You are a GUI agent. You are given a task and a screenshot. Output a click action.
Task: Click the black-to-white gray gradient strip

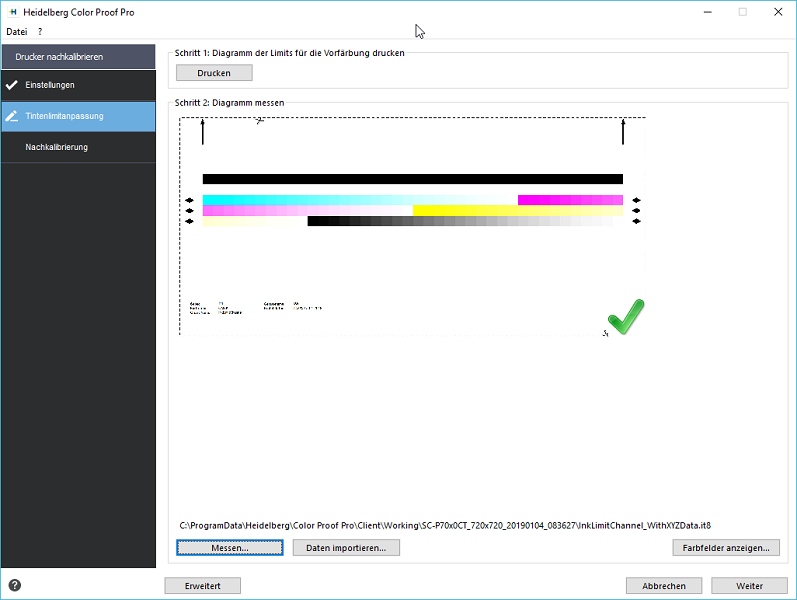point(465,221)
